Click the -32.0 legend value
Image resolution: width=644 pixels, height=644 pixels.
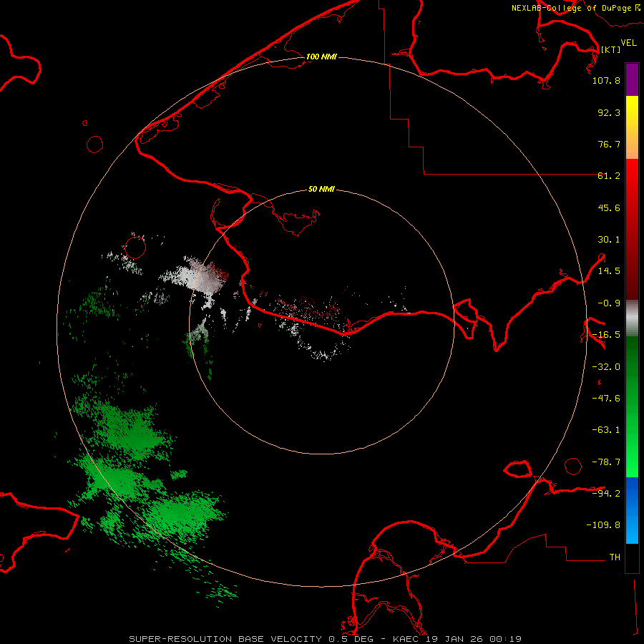point(606,367)
